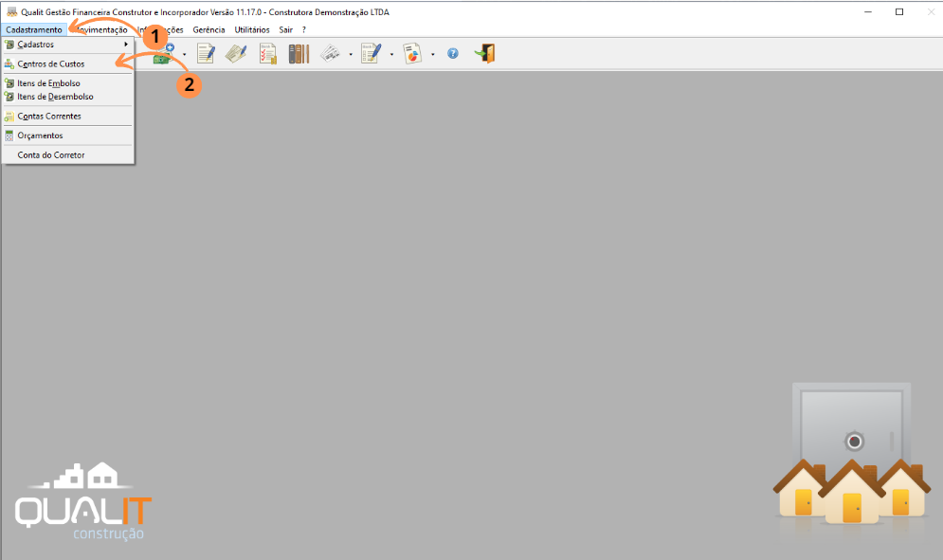Click the checklist with coins toolbar icon
Screen dimensions: 943x560
[x=267, y=53]
